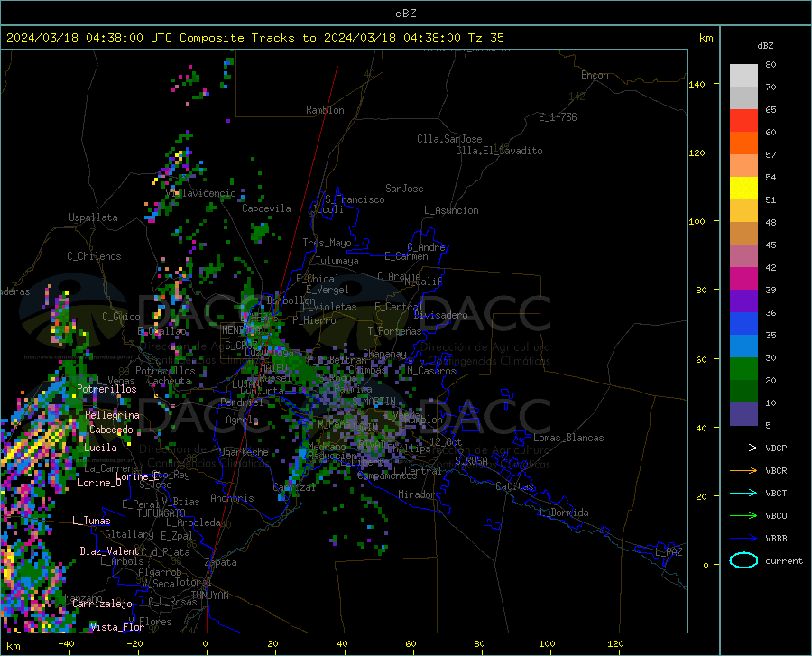Pick the light blue swatch in the dBZ scale

point(743,346)
